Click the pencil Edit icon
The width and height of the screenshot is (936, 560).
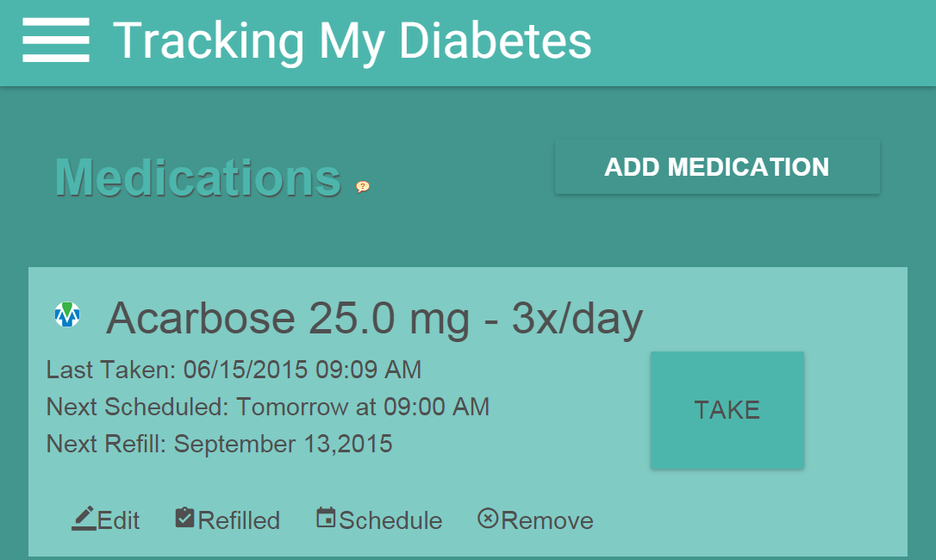(x=84, y=518)
